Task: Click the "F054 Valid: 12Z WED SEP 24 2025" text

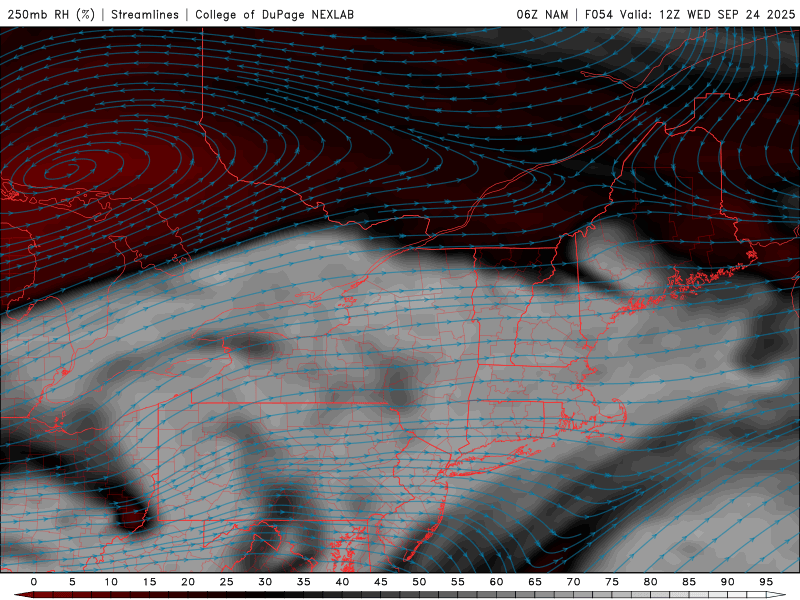Action: coord(690,14)
